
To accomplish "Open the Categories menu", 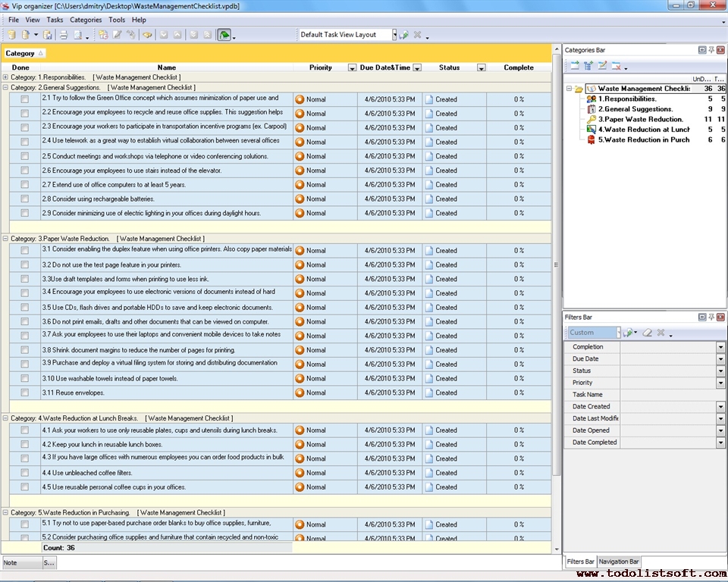I will tap(85, 20).
